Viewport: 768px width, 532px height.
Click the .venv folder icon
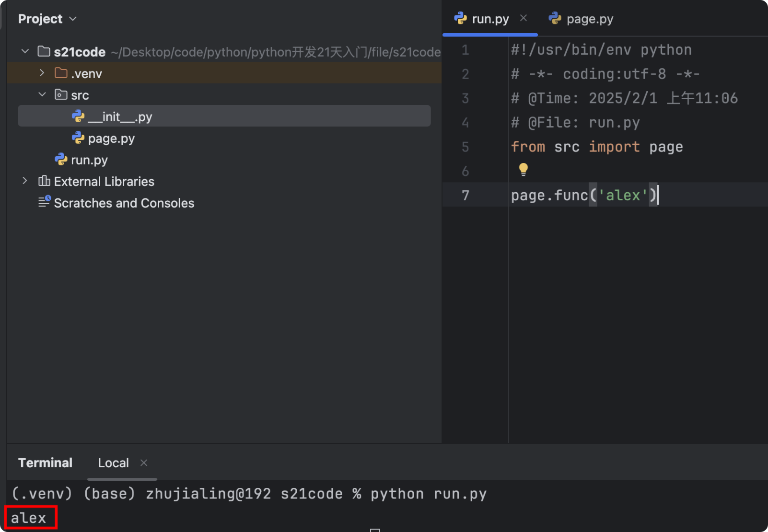(61, 73)
